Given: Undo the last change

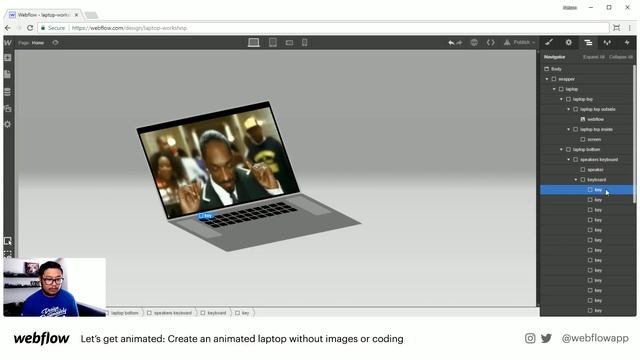Looking at the screenshot, I should [x=451, y=42].
